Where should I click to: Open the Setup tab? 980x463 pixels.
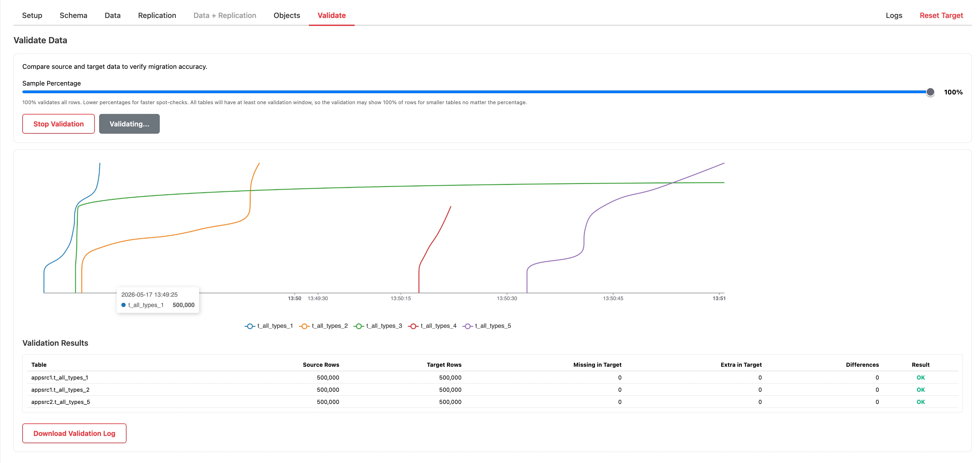pyautogui.click(x=32, y=15)
